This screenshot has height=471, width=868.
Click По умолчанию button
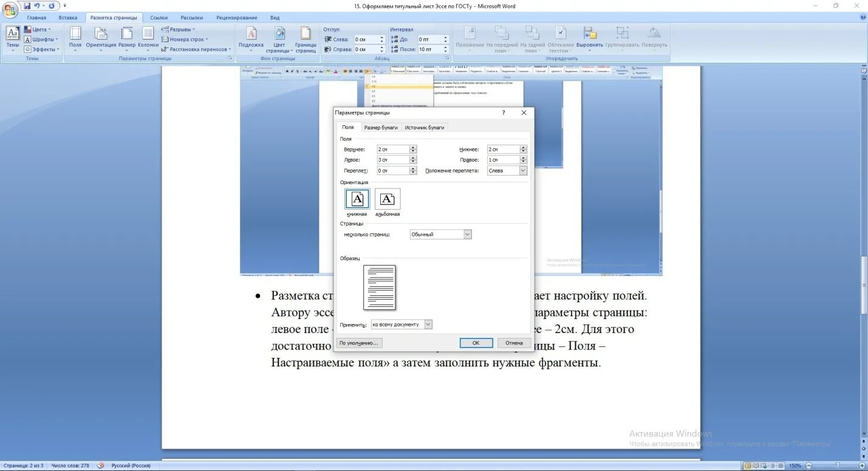(359, 343)
